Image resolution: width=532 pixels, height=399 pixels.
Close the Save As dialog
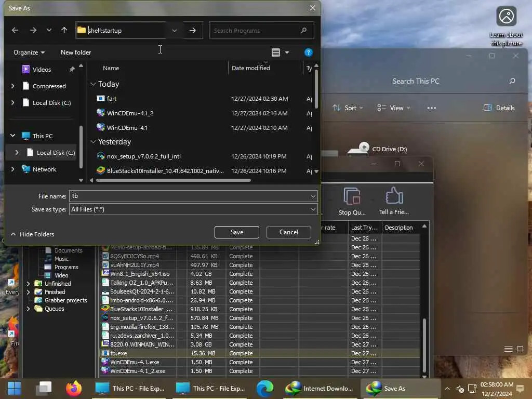pos(312,8)
